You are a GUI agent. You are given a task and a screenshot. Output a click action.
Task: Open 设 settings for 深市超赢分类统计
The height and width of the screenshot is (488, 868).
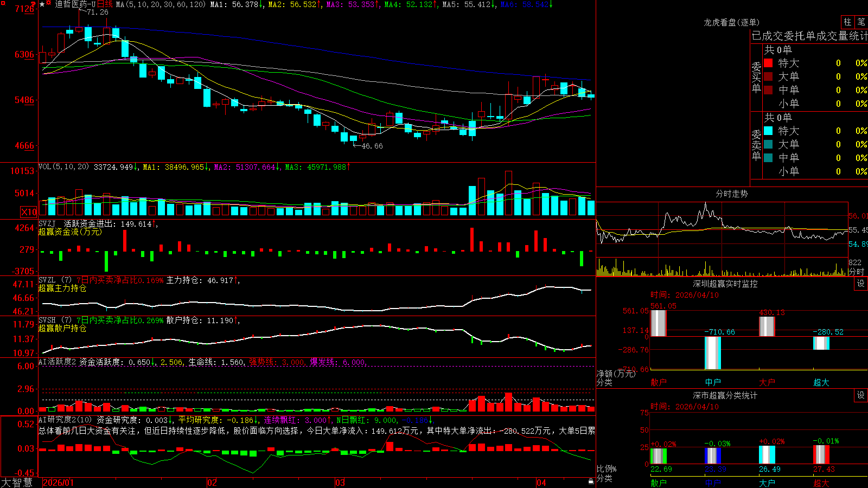click(861, 395)
